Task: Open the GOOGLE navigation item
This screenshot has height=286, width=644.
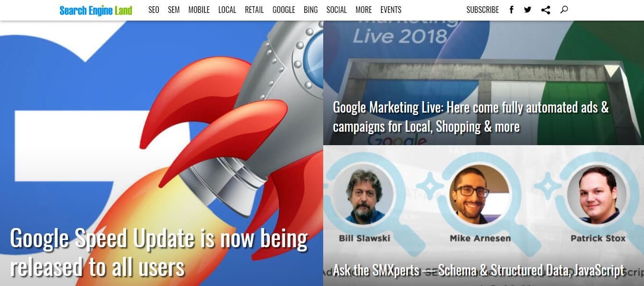Action: pos(283,10)
